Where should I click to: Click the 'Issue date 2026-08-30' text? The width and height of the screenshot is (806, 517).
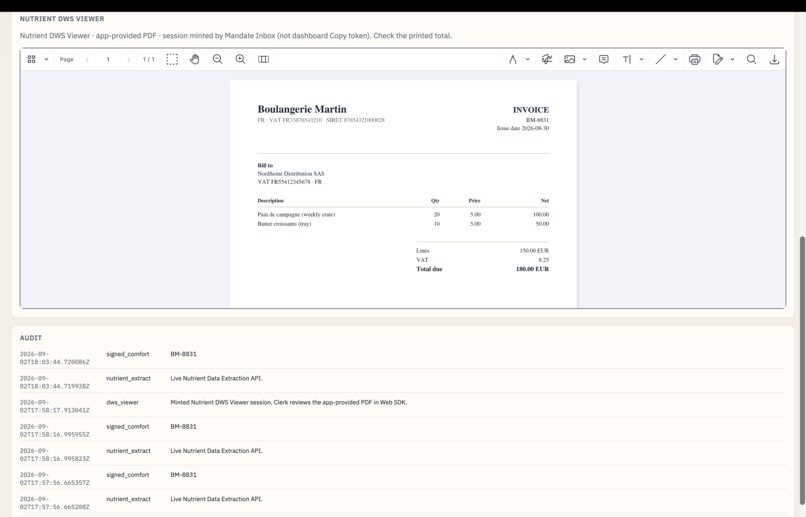tap(523, 128)
